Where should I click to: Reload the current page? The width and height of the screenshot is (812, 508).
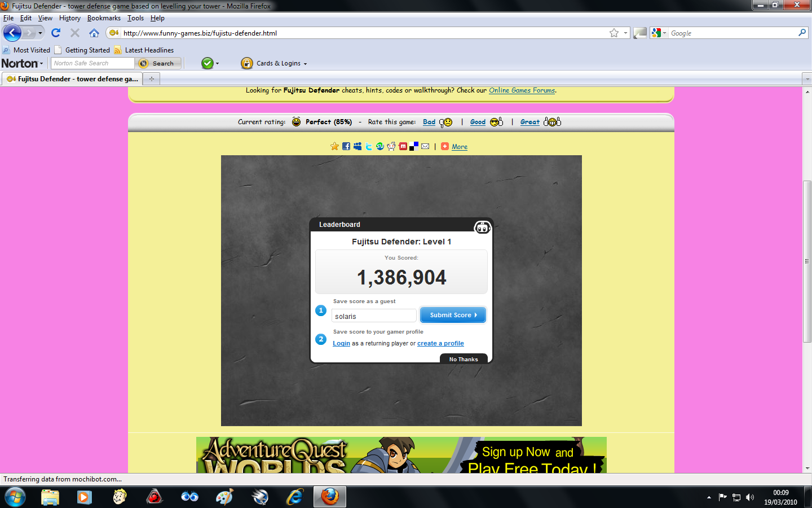pos(56,33)
